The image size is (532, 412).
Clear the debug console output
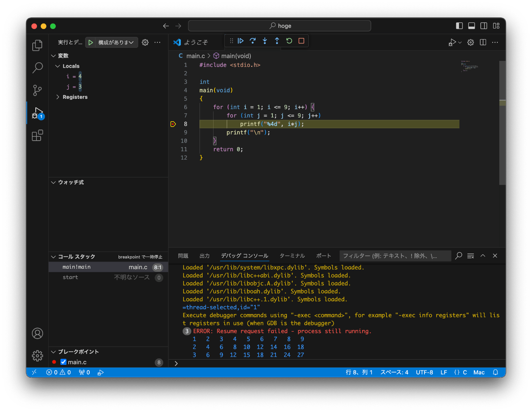coord(471,256)
